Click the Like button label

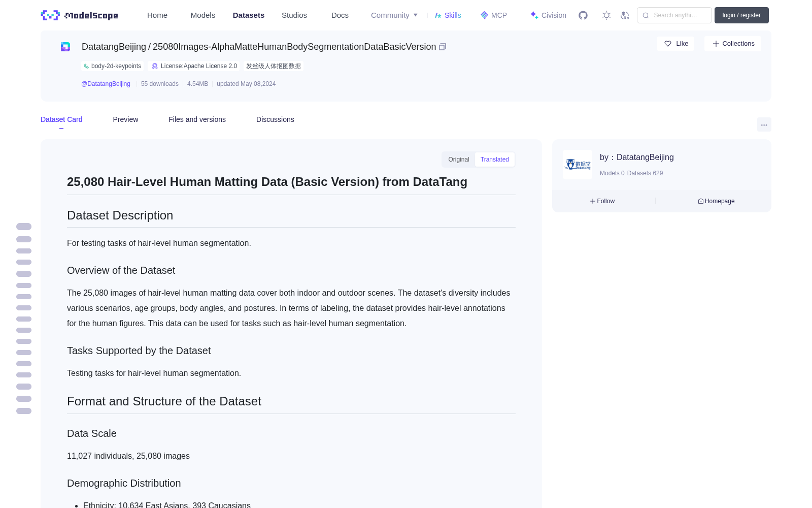click(x=682, y=44)
